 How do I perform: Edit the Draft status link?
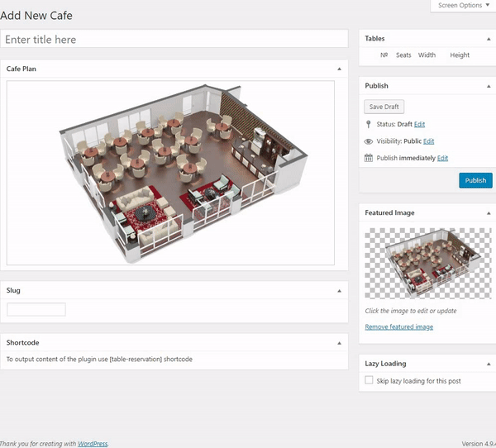[419, 124]
